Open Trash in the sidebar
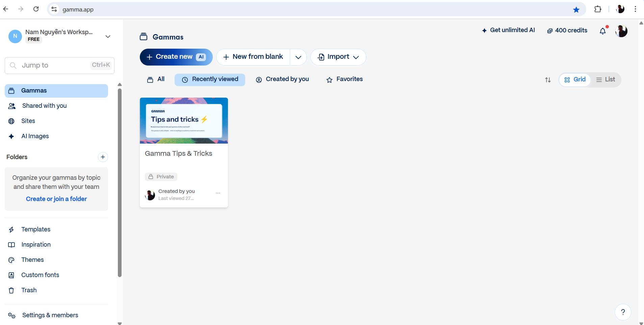The image size is (644, 325). click(x=29, y=290)
